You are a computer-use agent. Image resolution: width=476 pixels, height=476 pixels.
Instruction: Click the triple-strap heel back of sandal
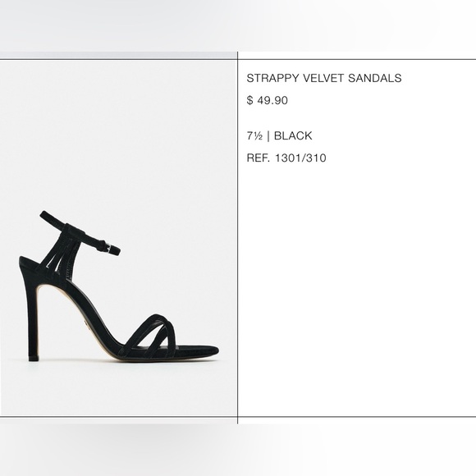[x=61, y=258]
